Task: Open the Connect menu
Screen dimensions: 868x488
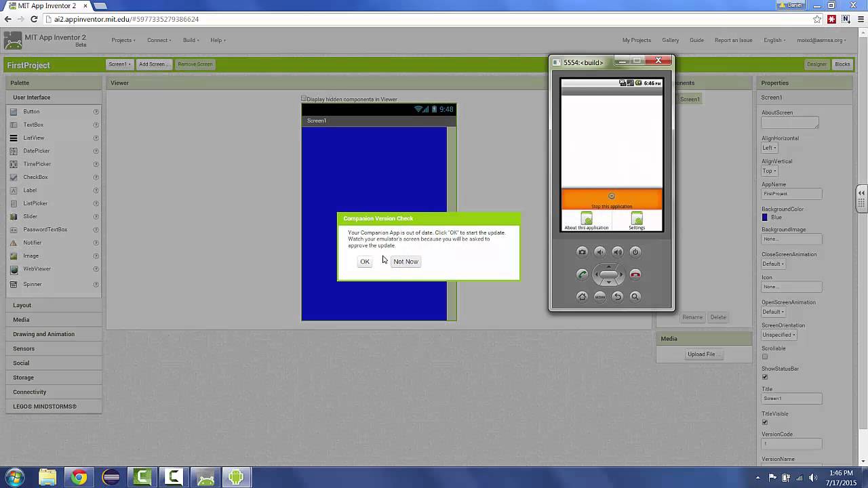Action: pyautogui.click(x=159, y=40)
